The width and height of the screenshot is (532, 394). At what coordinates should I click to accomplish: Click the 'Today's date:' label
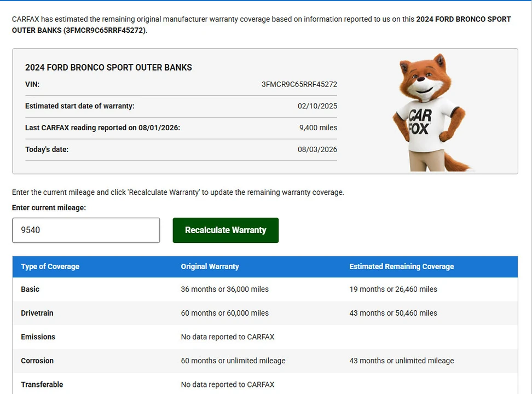pyautogui.click(x=47, y=149)
